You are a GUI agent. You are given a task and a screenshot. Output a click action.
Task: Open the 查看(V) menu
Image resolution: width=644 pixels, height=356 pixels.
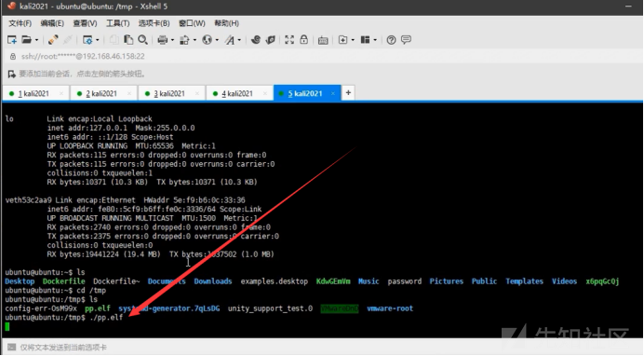(85, 23)
